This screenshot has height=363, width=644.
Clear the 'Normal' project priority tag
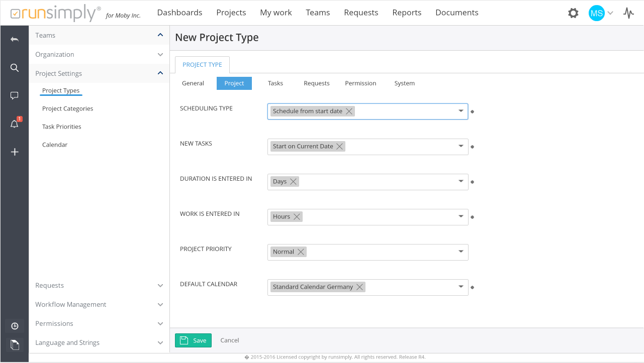(301, 252)
